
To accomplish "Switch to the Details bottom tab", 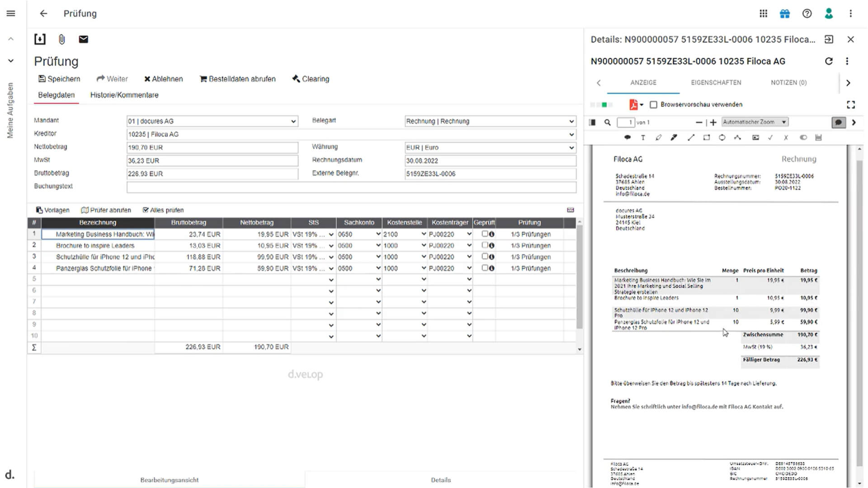I will (441, 480).
